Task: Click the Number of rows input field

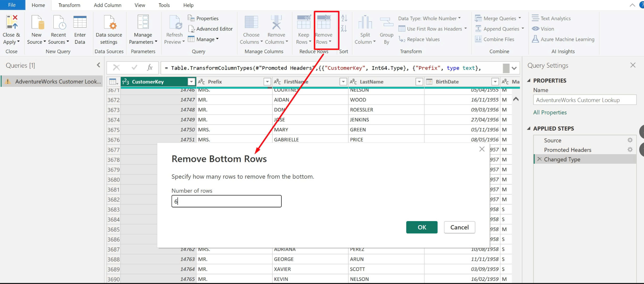Action: 226,201
